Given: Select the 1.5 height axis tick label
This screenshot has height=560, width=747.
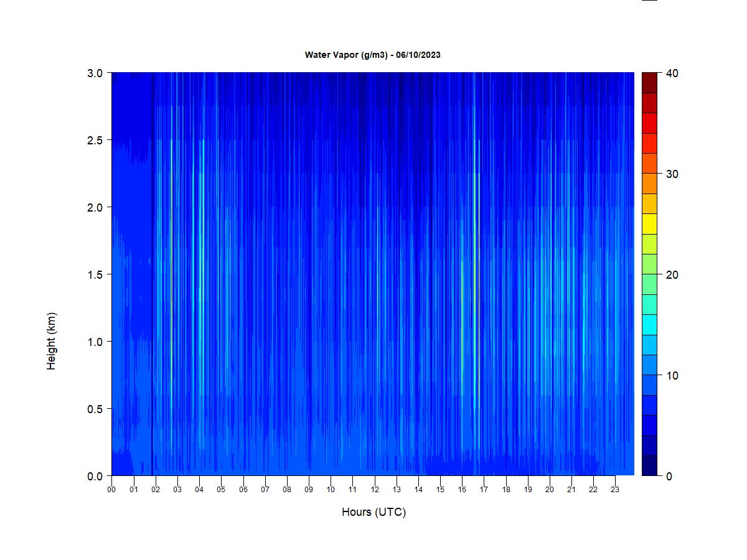Looking at the screenshot, I should [x=95, y=274].
